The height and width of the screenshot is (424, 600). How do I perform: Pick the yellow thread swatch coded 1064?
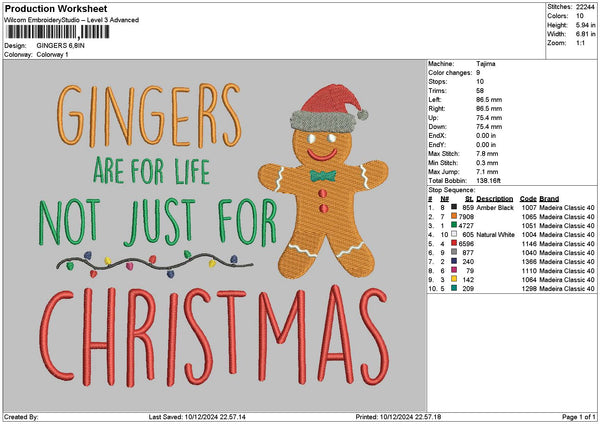pos(453,279)
